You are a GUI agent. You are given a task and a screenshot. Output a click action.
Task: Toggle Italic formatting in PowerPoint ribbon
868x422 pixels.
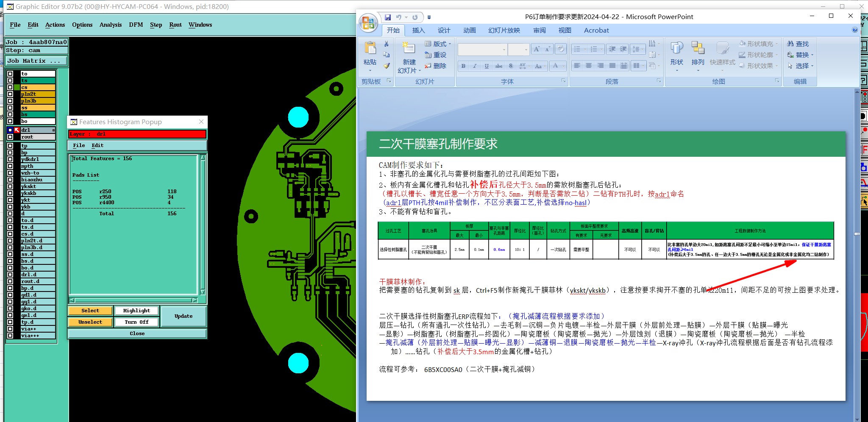pyautogui.click(x=475, y=66)
